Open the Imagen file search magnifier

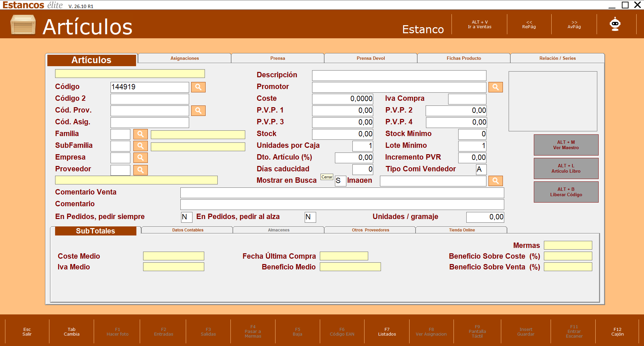pos(496,181)
